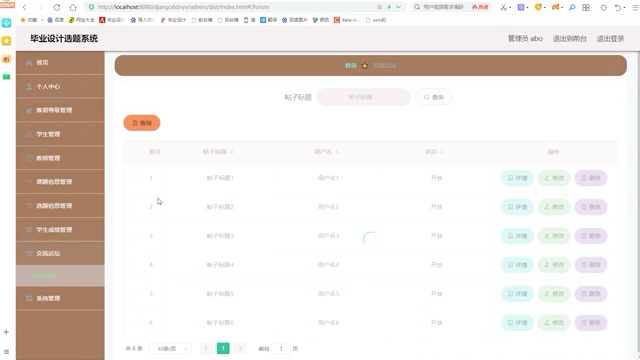
Task: Click the 退出登录 logout link
Action: 610,39
